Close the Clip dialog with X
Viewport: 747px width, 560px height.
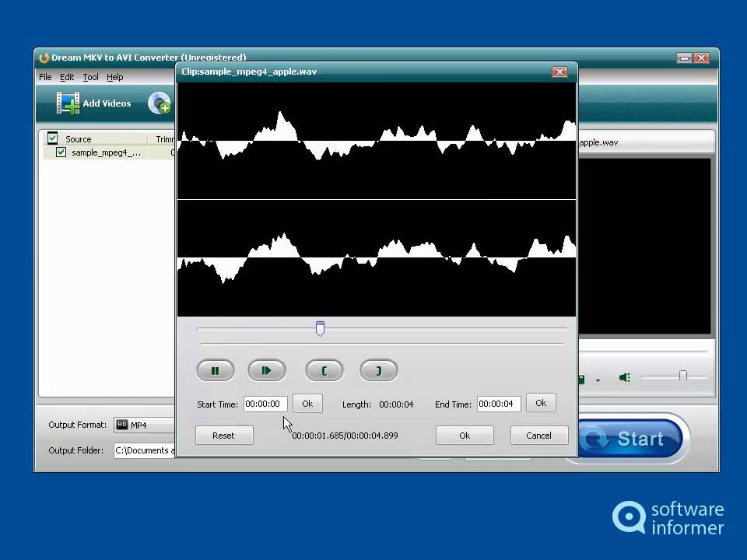[x=559, y=72]
